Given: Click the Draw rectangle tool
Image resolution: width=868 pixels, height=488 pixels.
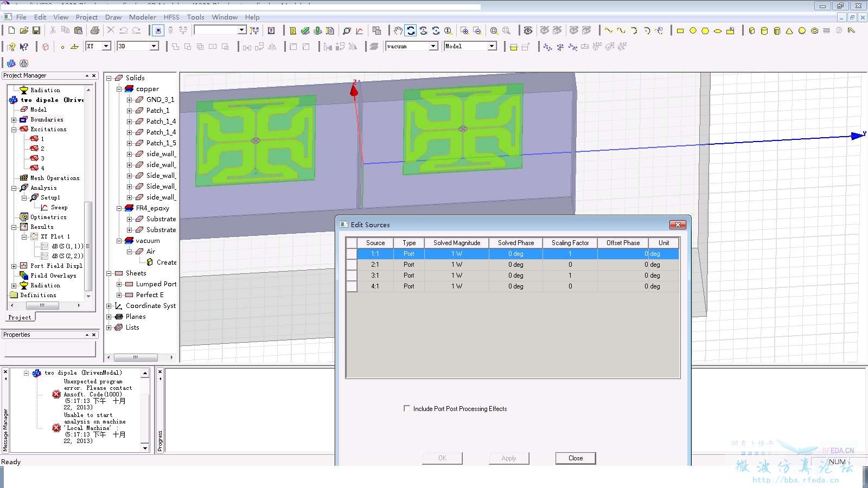Looking at the screenshot, I should pos(680,31).
